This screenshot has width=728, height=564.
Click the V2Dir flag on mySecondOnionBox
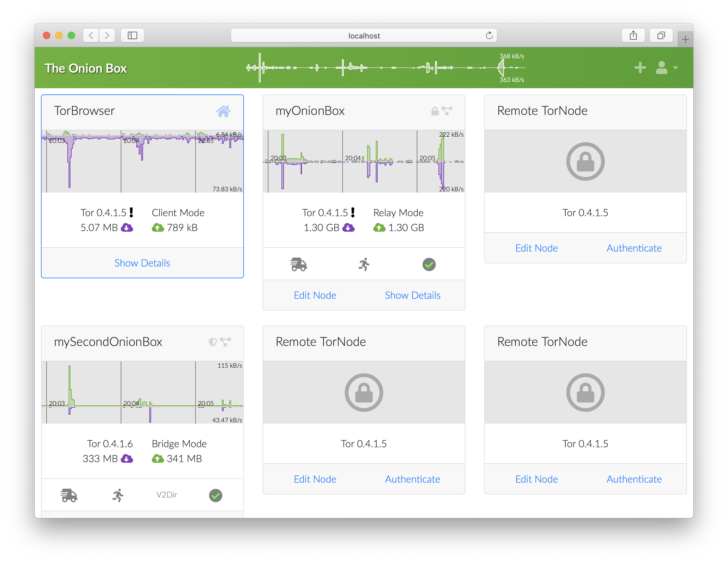point(166,495)
